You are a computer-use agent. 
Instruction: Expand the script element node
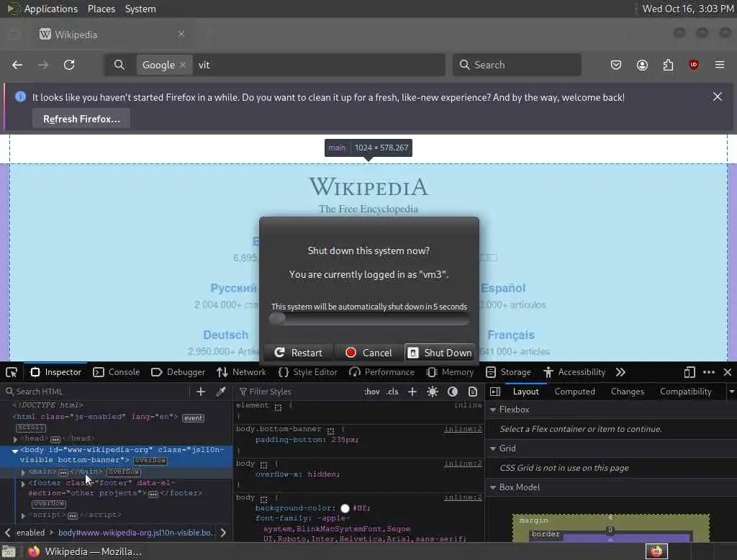click(x=23, y=516)
